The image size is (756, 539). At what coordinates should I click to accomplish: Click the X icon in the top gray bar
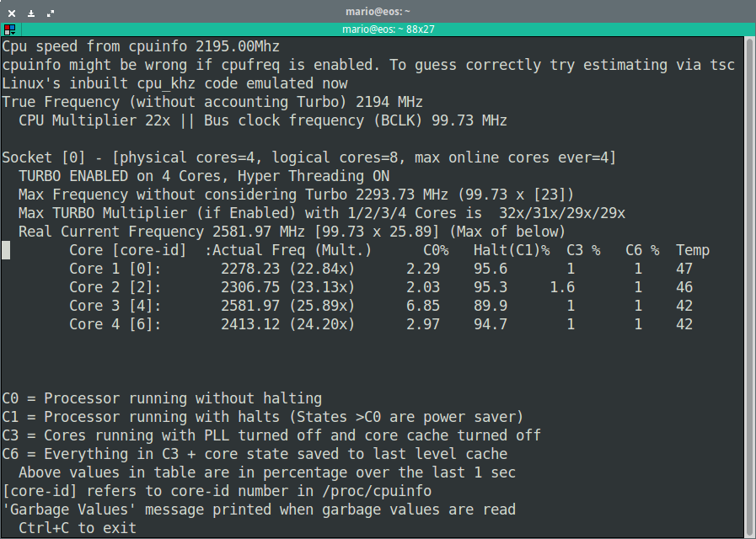pos(11,13)
